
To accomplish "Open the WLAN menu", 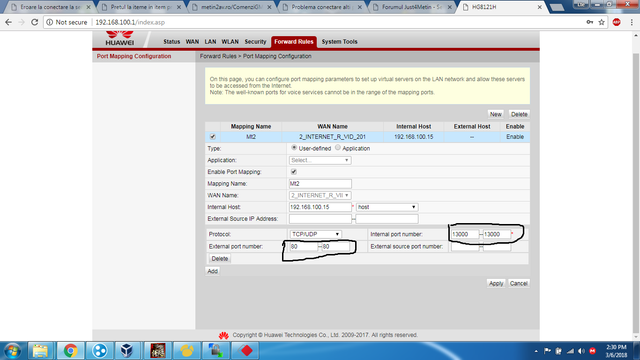I will 230,42.
